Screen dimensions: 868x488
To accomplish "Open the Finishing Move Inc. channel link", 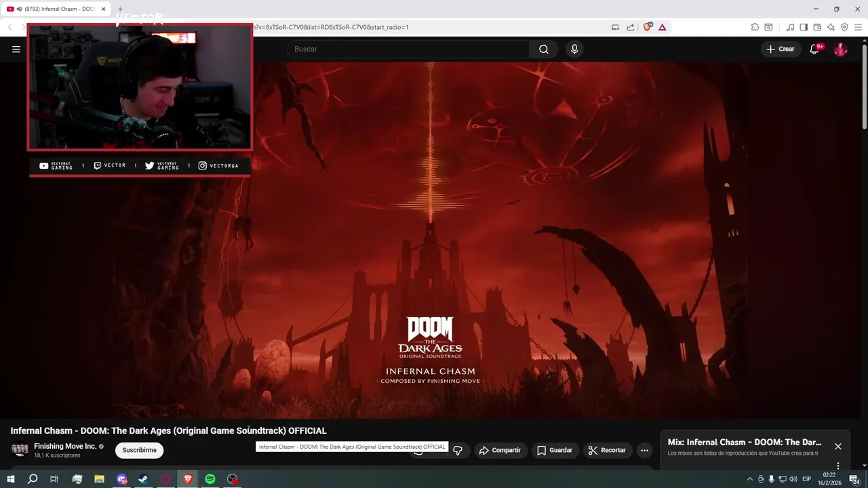I will click(65, 446).
